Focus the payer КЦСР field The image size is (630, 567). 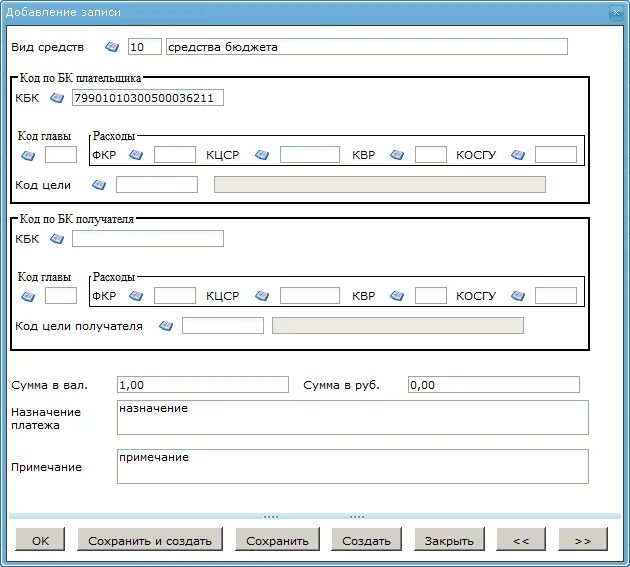(x=310, y=154)
